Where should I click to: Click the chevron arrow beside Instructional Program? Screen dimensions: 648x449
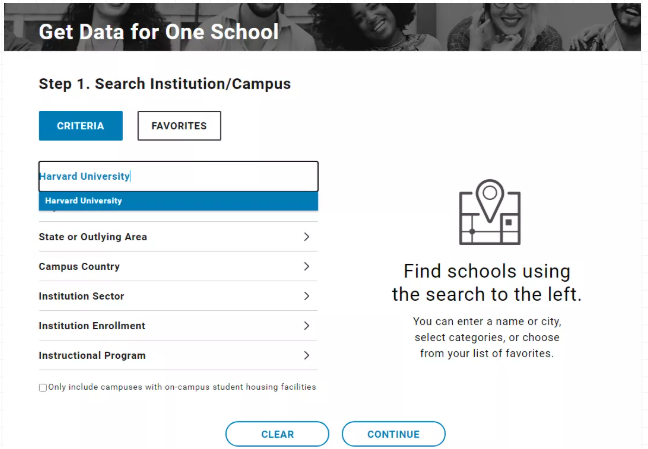click(x=306, y=355)
